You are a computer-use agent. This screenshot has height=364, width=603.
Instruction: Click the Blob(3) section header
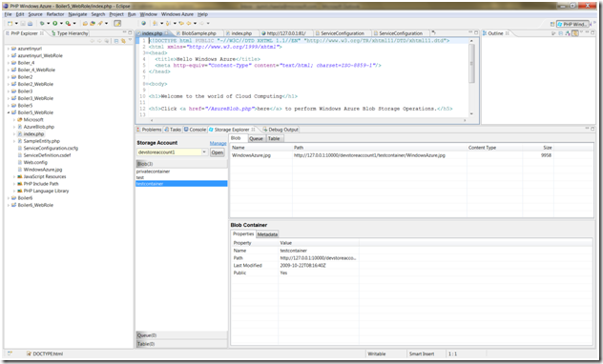(x=181, y=164)
